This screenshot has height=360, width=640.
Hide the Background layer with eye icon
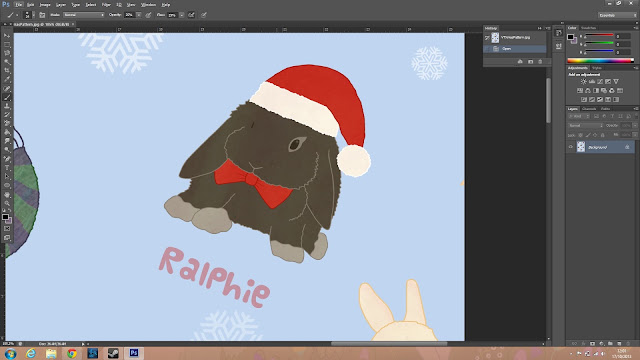571,147
